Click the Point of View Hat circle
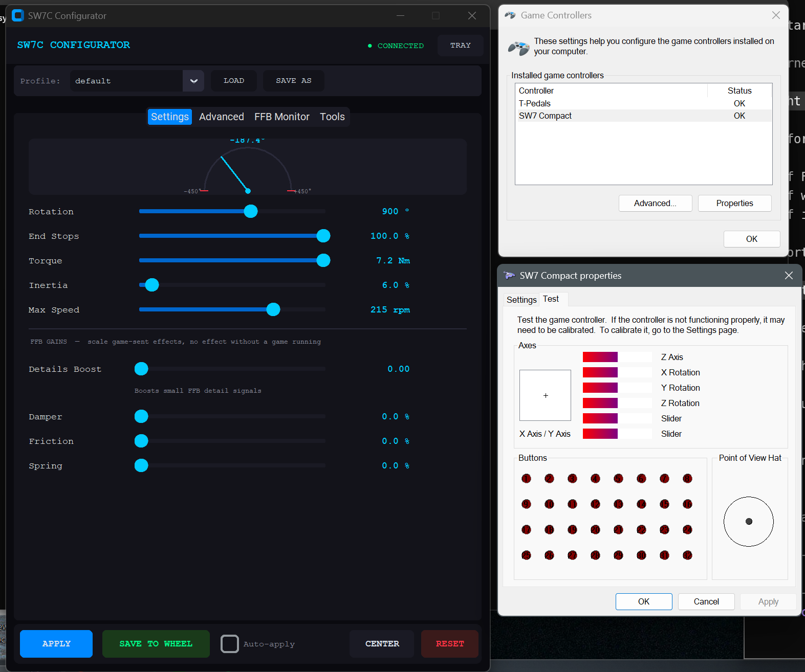 pos(748,521)
